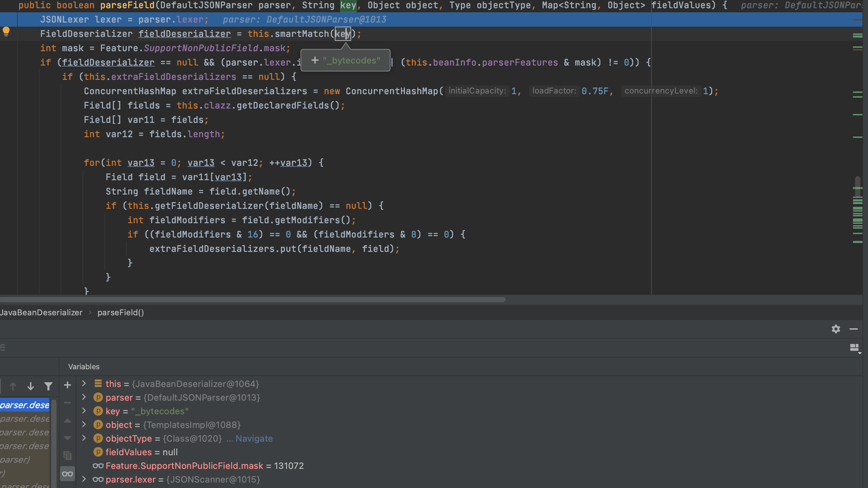The height and width of the screenshot is (488, 868).
Task: Expand the "_bytecodes" value tooltip plus
Action: [x=315, y=60]
